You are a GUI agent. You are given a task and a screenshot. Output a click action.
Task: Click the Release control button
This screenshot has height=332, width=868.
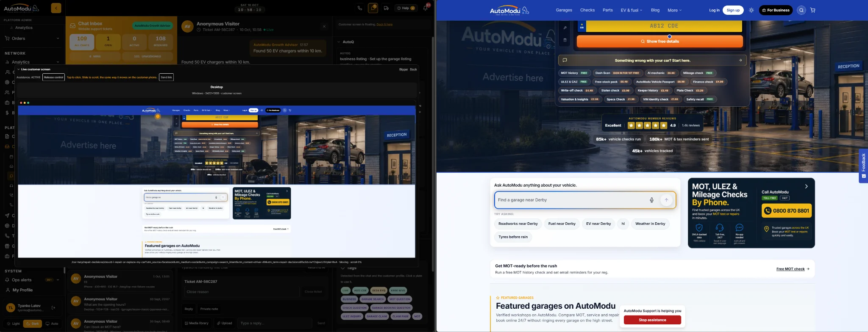tap(53, 77)
